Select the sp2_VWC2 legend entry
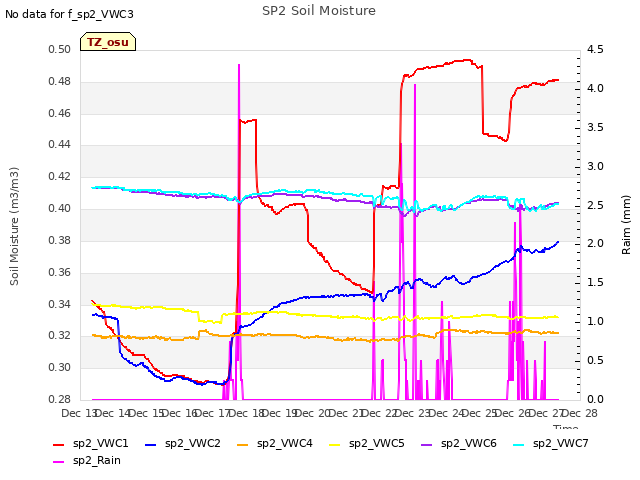The image size is (640, 480). click(183, 444)
